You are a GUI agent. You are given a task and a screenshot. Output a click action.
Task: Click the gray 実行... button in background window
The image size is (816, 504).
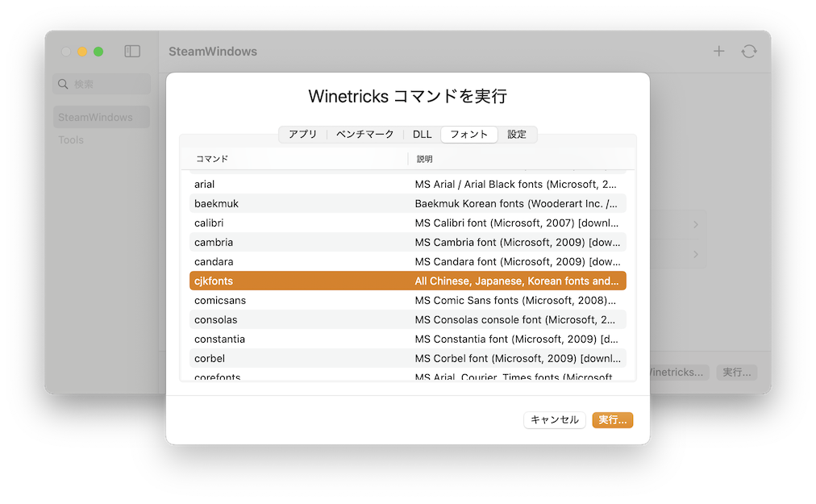pyautogui.click(x=736, y=373)
